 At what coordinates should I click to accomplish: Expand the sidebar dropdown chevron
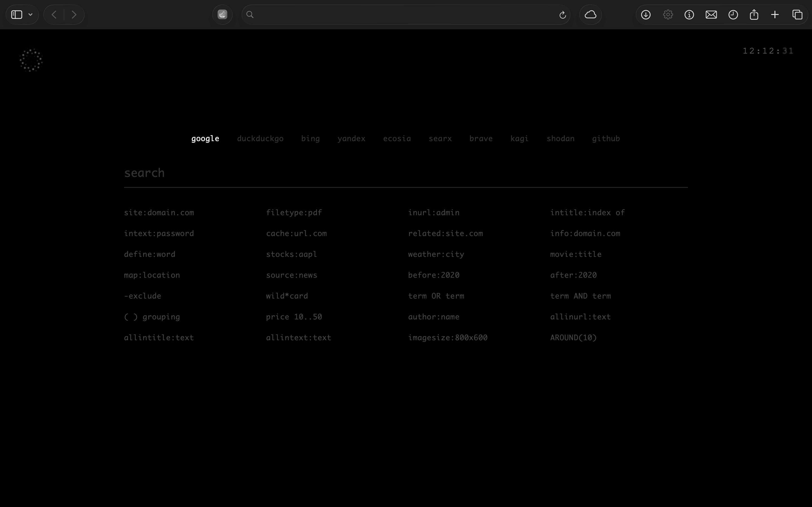[x=30, y=15]
